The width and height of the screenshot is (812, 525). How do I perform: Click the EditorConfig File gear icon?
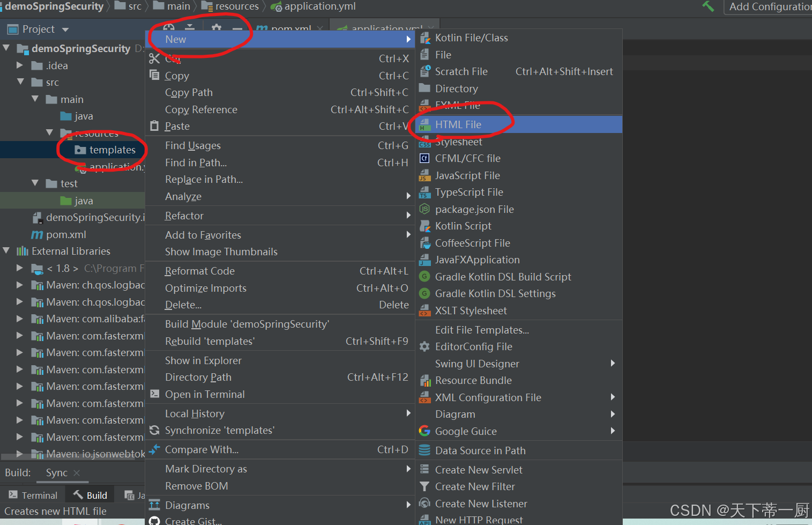click(425, 346)
